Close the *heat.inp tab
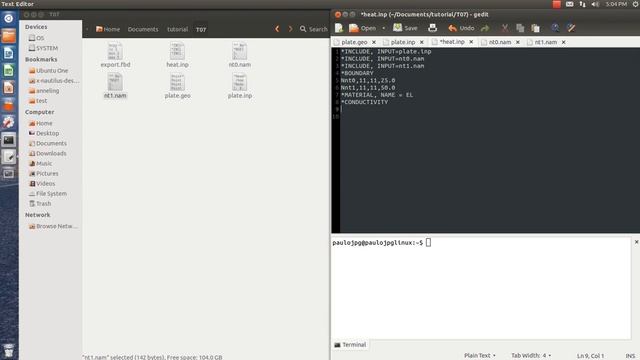The width and height of the screenshot is (640, 360). [471, 42]
